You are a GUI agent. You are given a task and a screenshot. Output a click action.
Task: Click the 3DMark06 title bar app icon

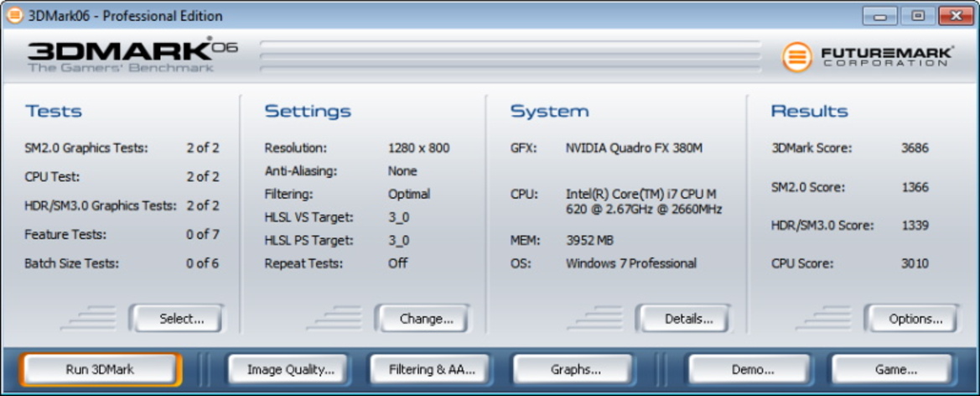pyautogui.click(x=14, y=16)
